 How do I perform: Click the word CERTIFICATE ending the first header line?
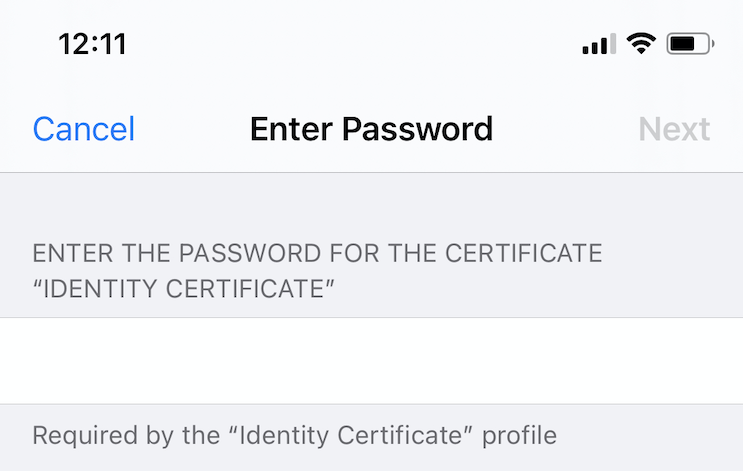(x=524, y=253)
